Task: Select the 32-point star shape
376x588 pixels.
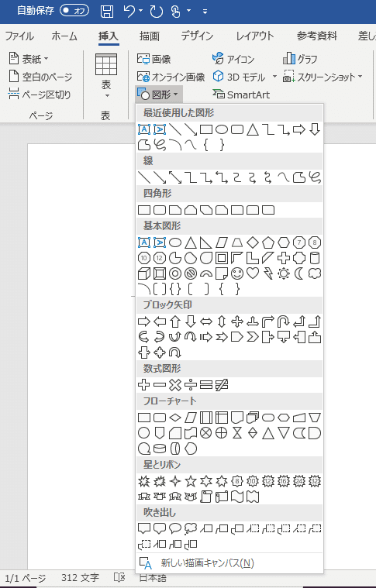Action: (x=315, y=481)
